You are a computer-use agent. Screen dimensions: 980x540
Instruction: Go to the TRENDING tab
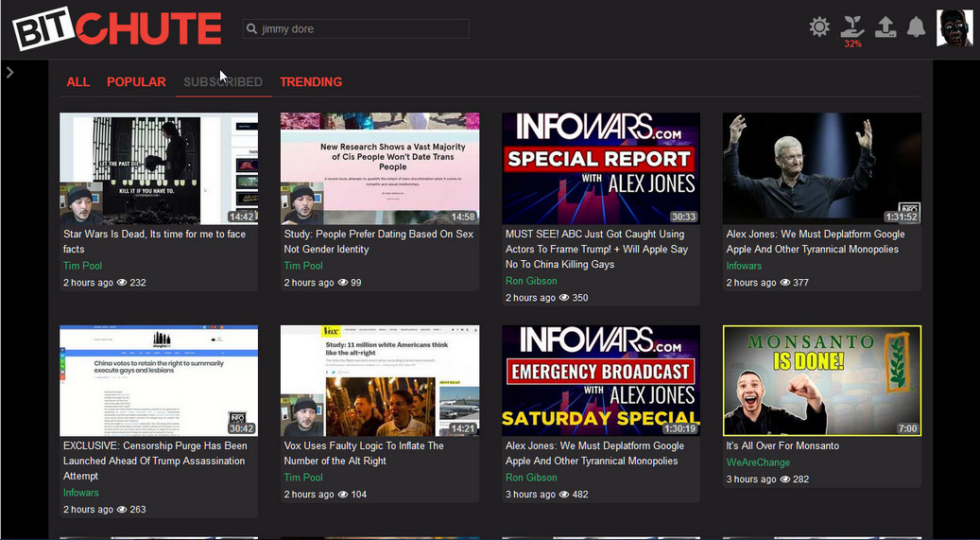pos(311,82)
